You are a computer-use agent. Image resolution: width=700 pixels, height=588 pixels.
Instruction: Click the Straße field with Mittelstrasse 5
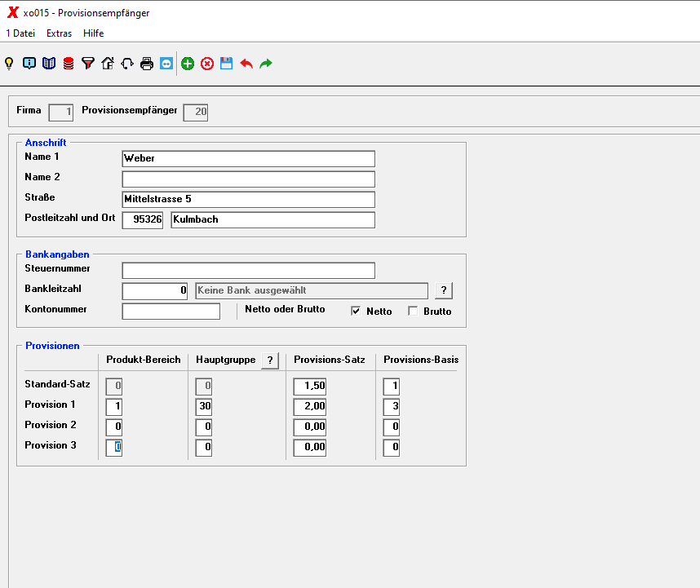click(248, 200)
